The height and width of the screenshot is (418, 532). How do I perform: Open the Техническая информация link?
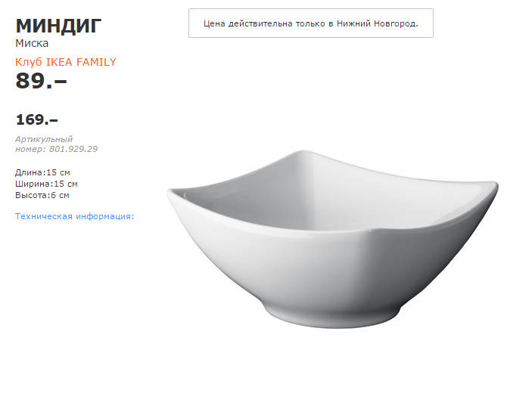point(75,216)
